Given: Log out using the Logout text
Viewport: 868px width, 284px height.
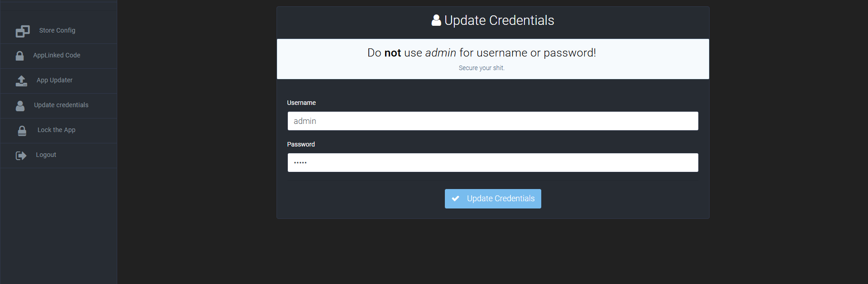Looking at the screenshot, I should pyautogui.click(x=46, y=155).
